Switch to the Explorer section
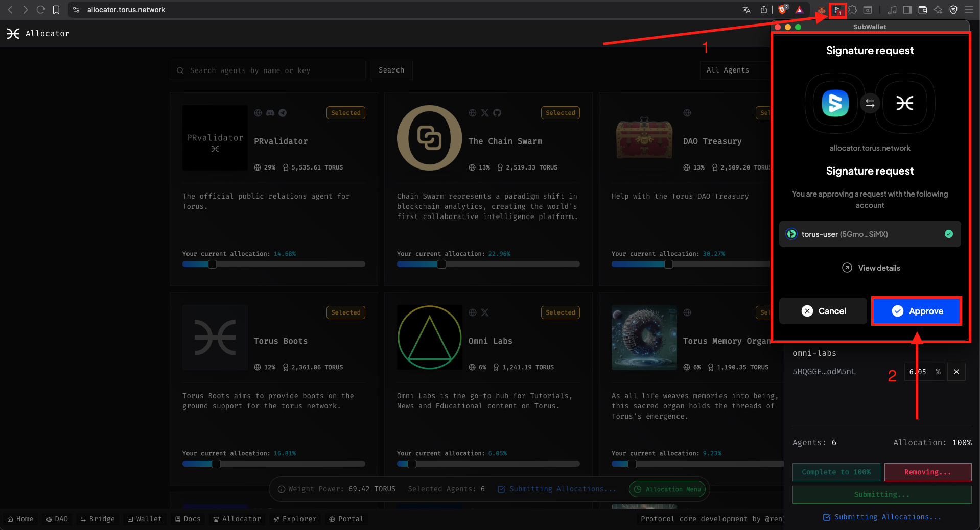The width and height of the screenshot is (980, 530). [295, 519]
